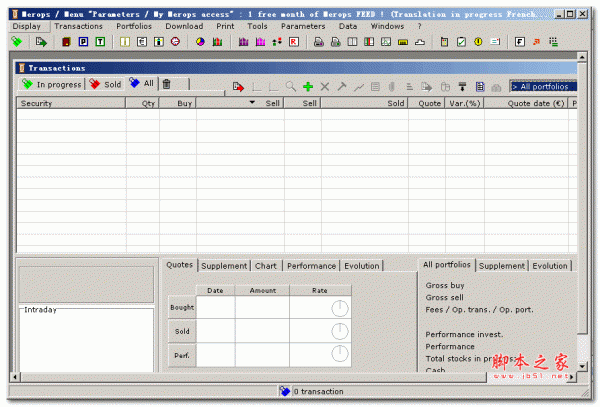Click the X delete transaction icon
The height and width of the screenshot is (407, 600).
[324, 86]
